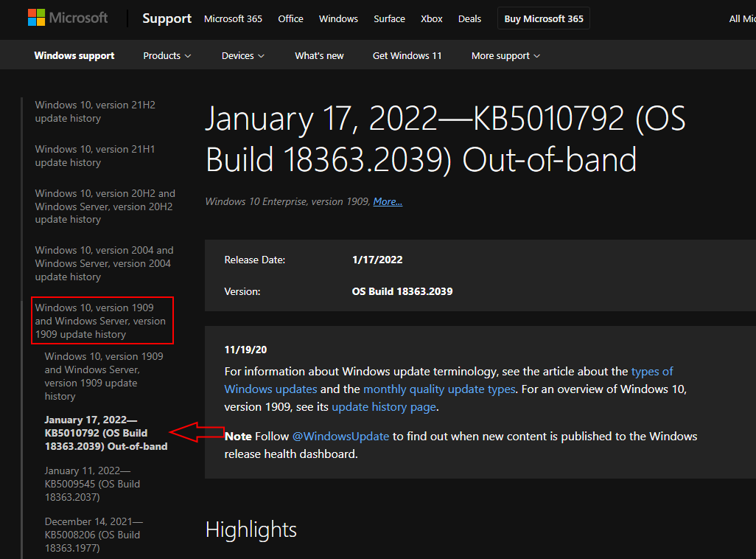Select Windows in the top navigation
Screen dimensions: 756x559
point(338,18)
